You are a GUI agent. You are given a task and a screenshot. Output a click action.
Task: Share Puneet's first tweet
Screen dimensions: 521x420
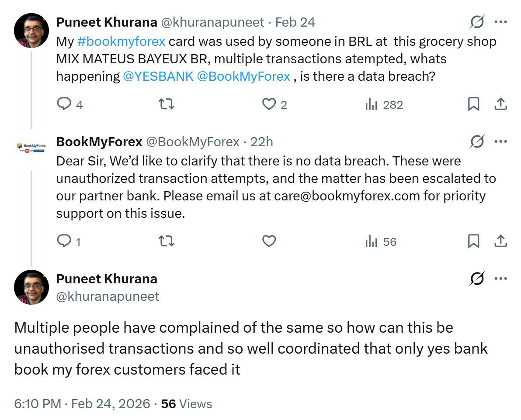point(500,104)
